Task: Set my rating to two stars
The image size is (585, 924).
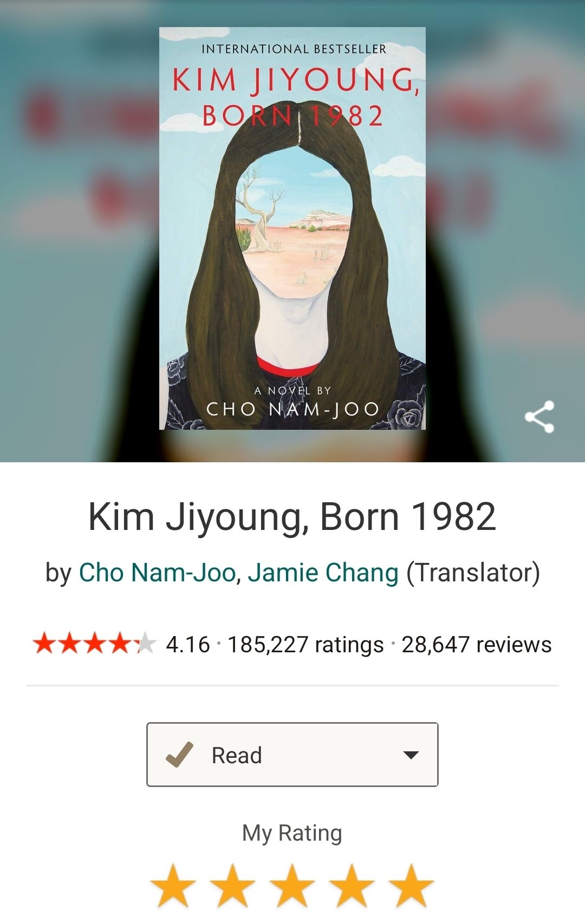Action: click(233, 886)
